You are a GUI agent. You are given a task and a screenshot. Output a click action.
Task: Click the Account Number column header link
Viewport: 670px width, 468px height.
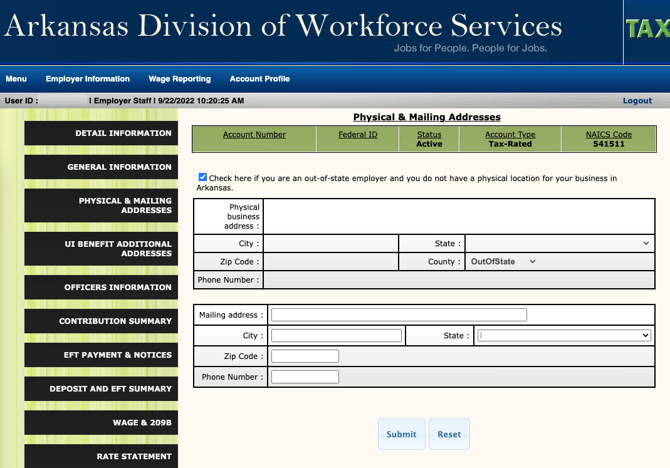pos(254,135)
